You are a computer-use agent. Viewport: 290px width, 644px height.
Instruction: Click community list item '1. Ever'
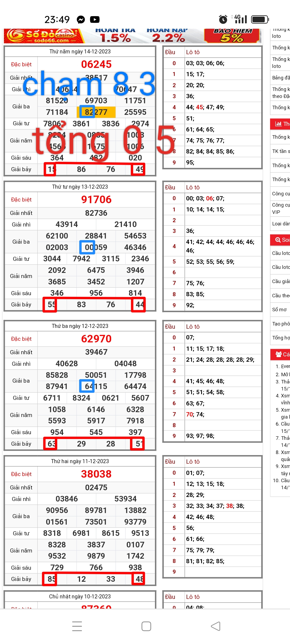[283, 366]
